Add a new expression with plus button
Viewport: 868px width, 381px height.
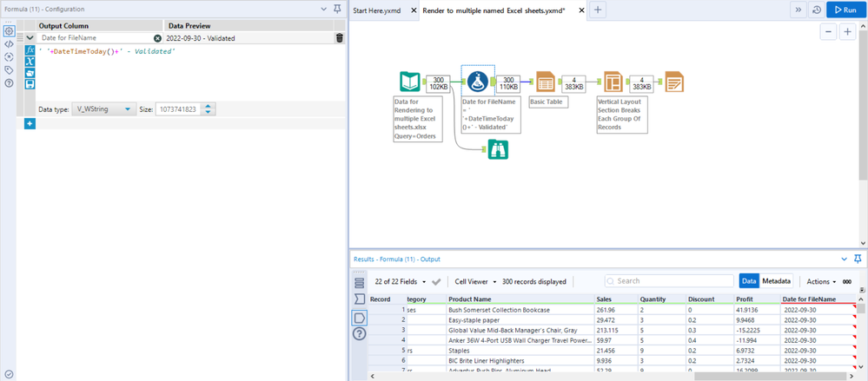pos(30,124)
